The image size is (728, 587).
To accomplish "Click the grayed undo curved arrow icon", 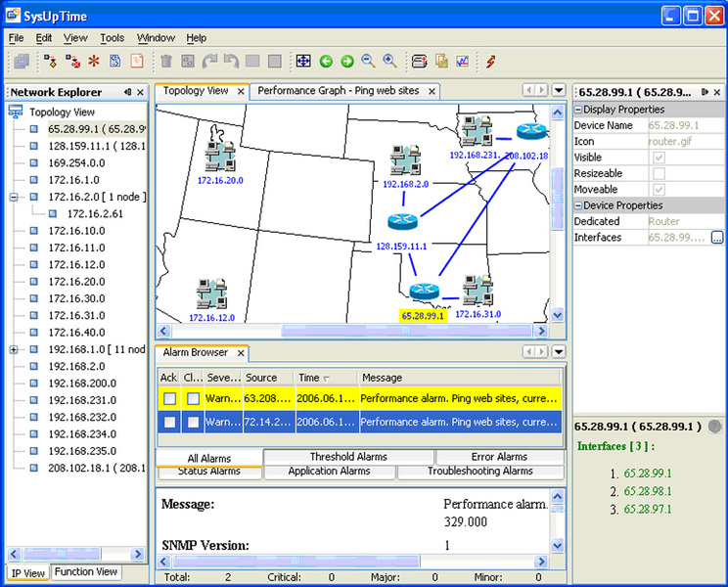I will coord(231,62).
